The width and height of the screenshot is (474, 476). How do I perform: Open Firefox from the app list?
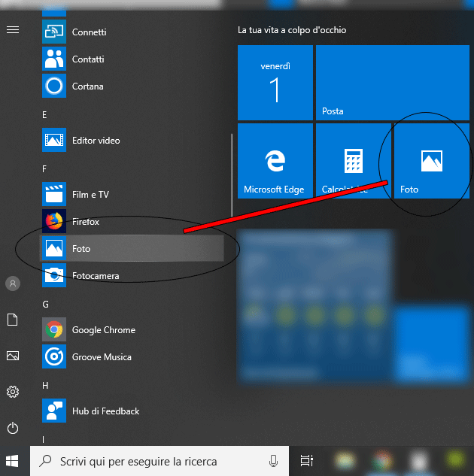(x=54, y=222)
